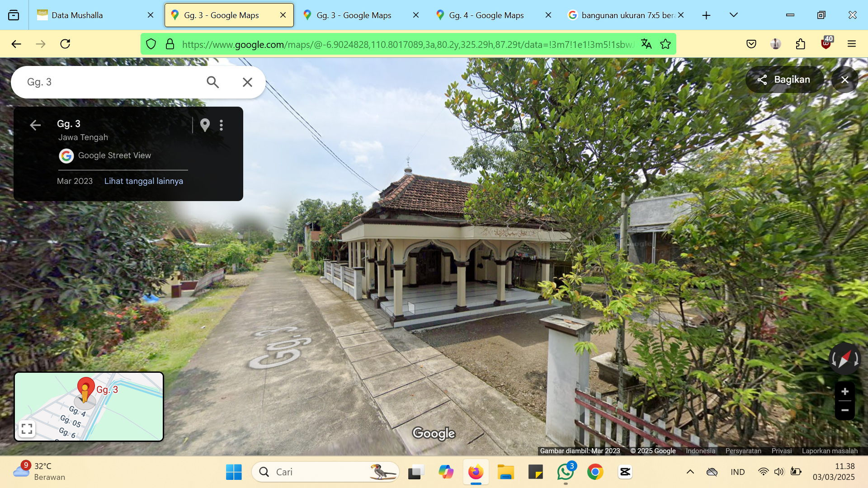
Task: Show hidden system tray icons
Action: tap(690, 472)
